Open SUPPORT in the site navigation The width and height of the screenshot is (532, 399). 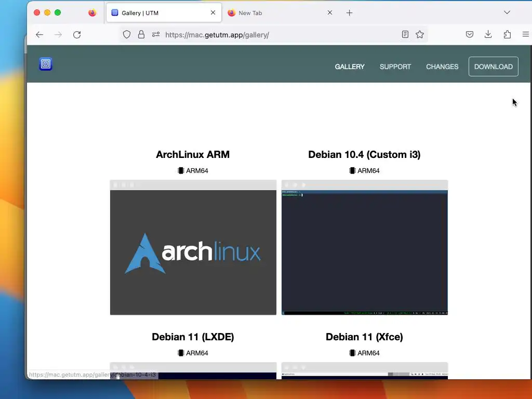395,66
